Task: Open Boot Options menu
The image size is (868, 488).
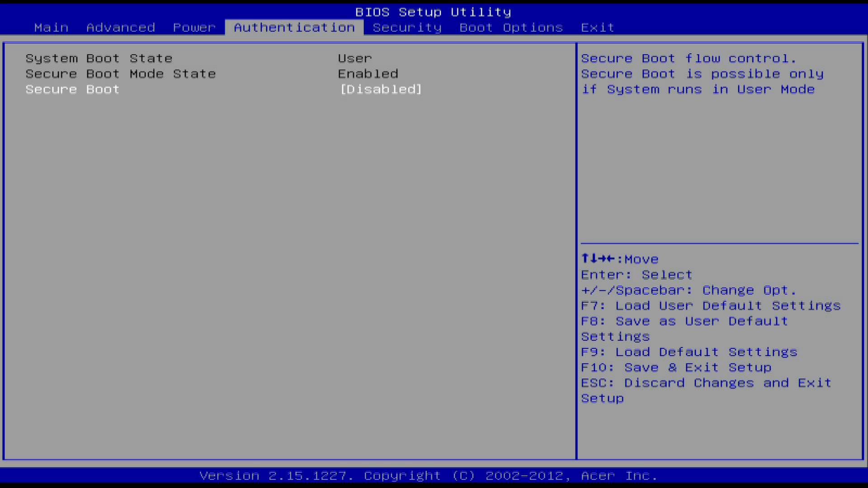Action: pyautogui.click(x=510, y=27)
